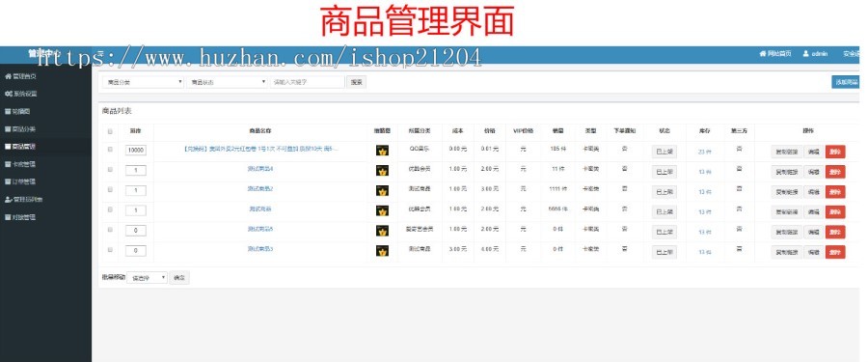Open the 测试商品3 product link
This screenshot has height=362, width=868.
pyautogui.click(x=260, y=249)
